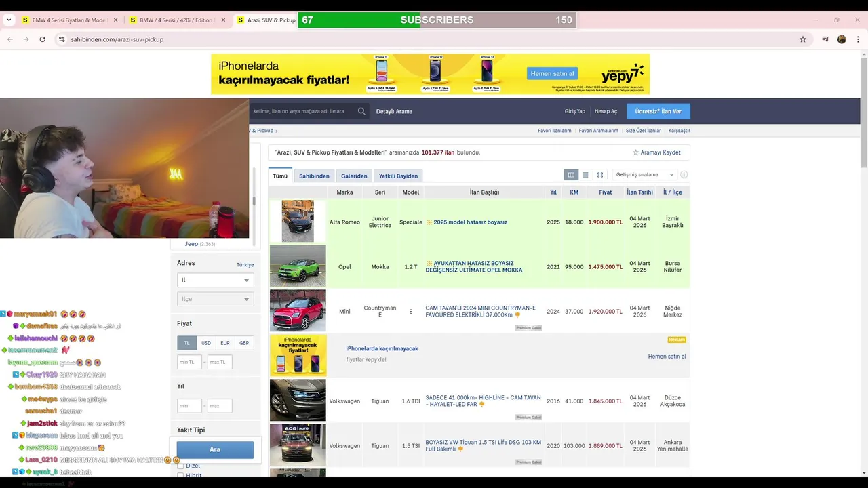Open the site information icon beside the URL
Viewport: 868px width, 488px height.
pos(62,39)
